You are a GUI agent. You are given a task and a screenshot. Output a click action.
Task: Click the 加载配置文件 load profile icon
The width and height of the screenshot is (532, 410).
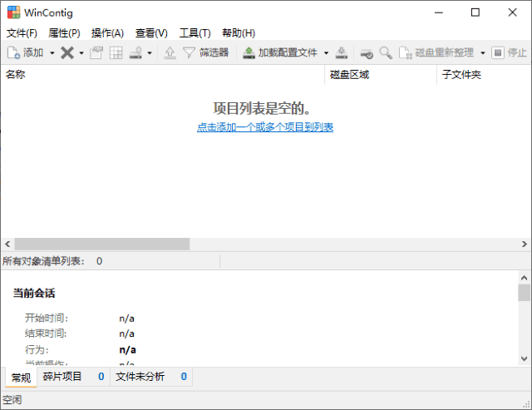click(249, 52)
